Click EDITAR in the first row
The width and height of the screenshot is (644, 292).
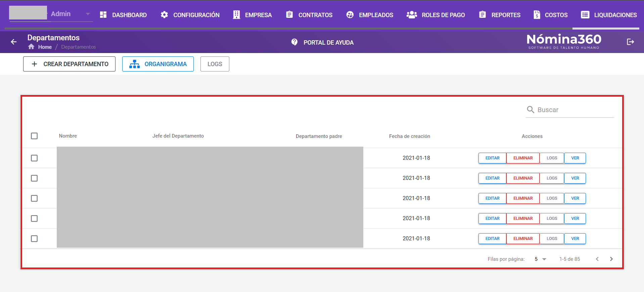click(492, 158)
